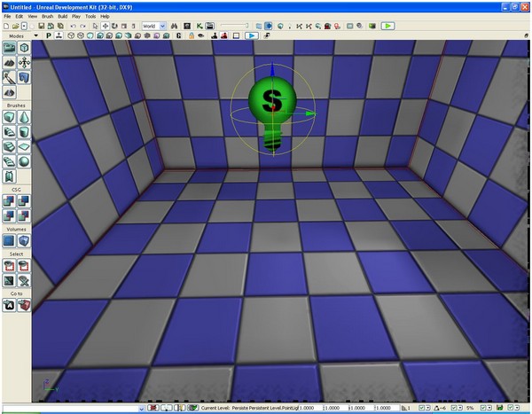This screenshot has width=532, height=414.
Task: Open Terrain editing mode
Action: click(x=9, y=63)
